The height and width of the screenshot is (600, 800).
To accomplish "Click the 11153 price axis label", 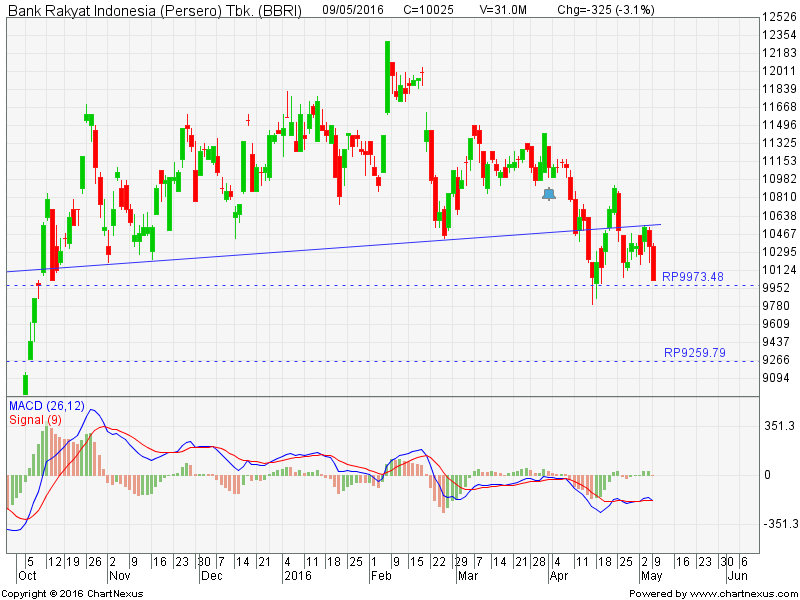I will pos(779,161).
